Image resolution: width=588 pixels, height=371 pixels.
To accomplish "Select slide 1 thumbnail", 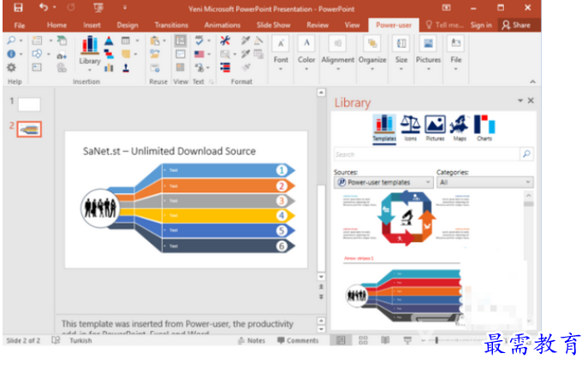I will tap(29, 104).
